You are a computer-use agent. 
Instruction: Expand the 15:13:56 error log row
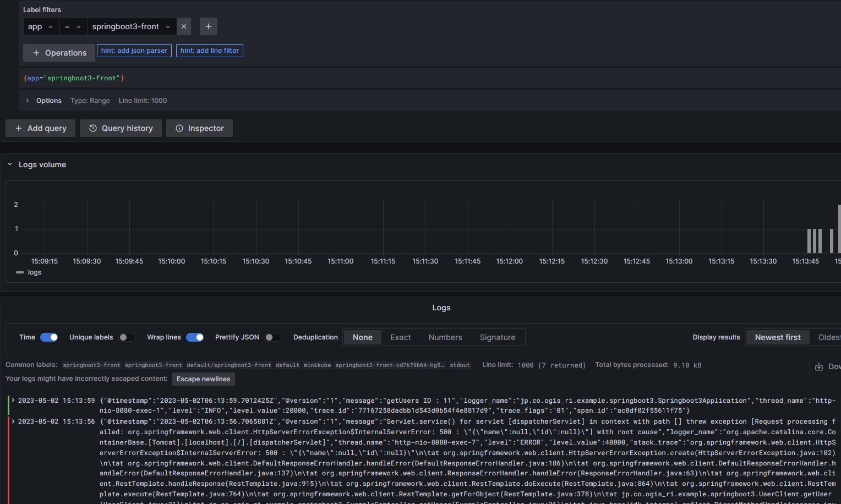(x=13, y=421)
